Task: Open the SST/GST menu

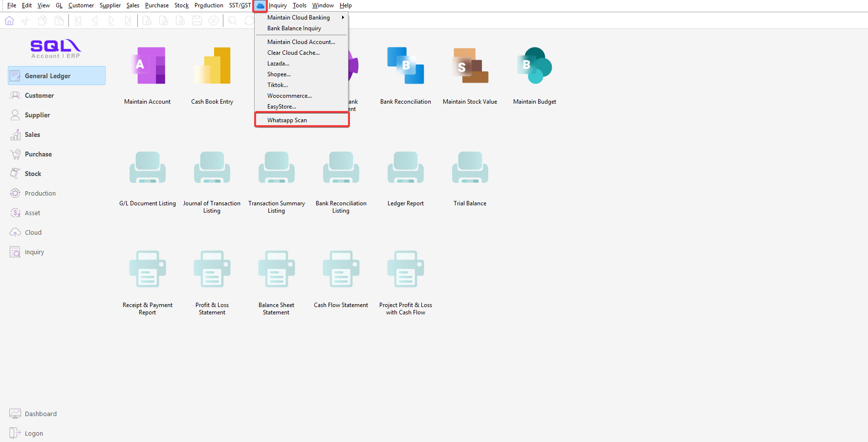Action: click(x=240, y=5)
